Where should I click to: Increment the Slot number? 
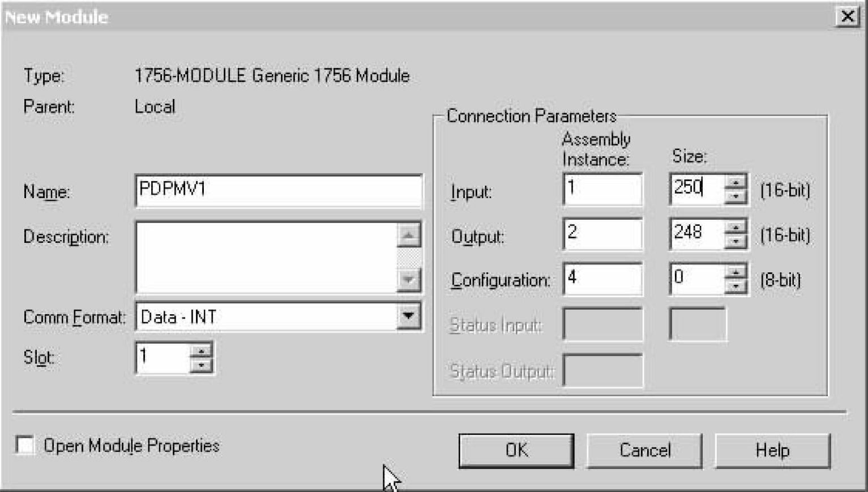coord(201,351)
